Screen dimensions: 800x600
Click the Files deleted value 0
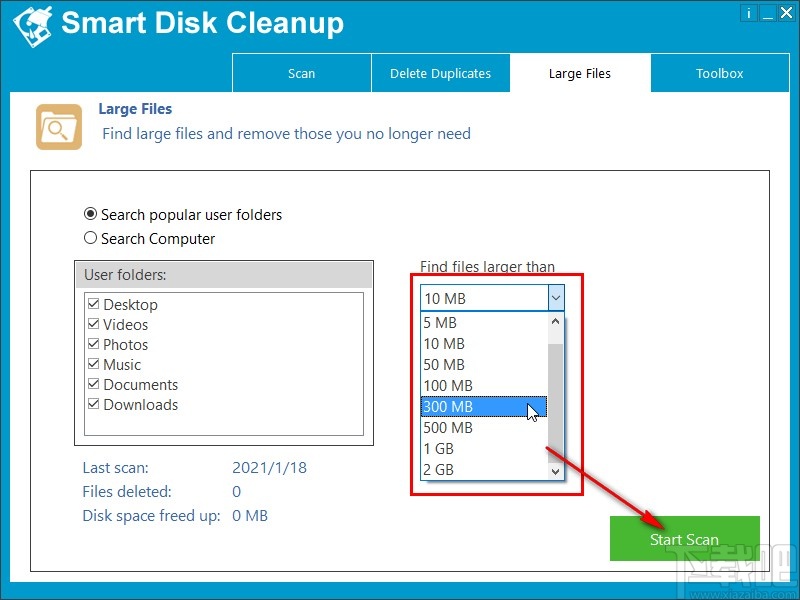(x=236, y=491)
